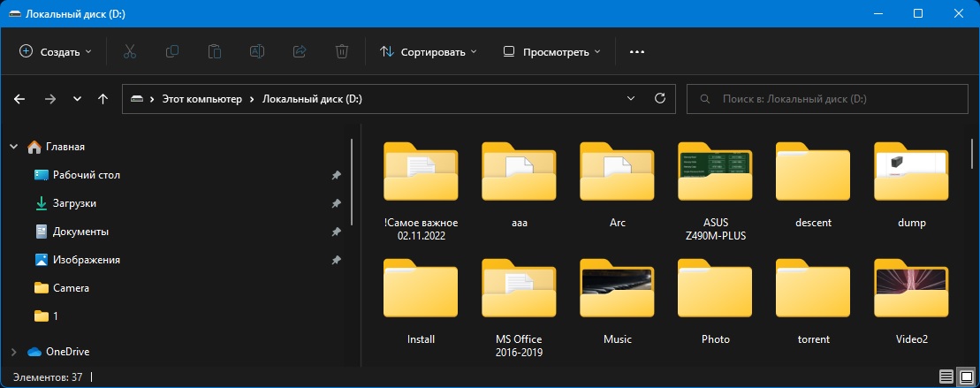980x388 pixels.
Task: Select the Video2 folder
Action: 911,301
